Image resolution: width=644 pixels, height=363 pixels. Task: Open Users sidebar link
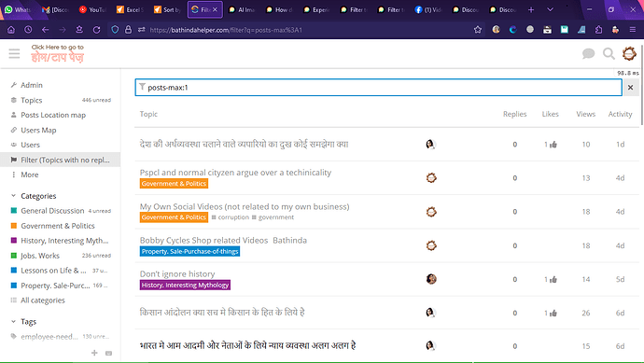[30, 145]
